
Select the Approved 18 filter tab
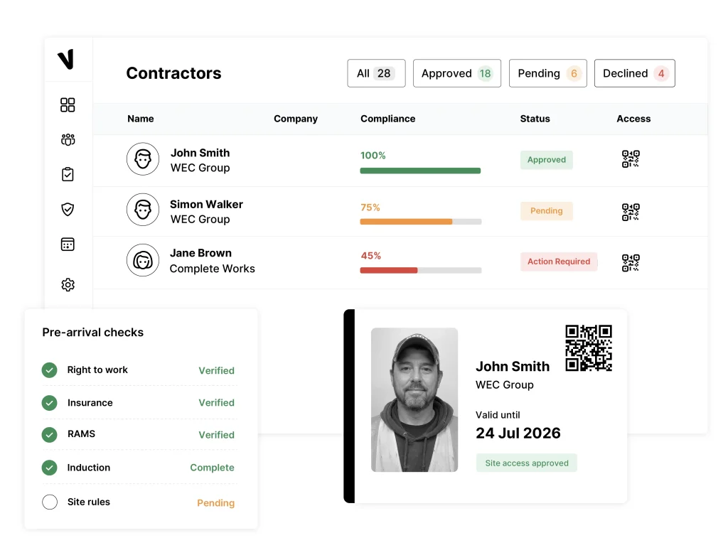click(457, 73)
